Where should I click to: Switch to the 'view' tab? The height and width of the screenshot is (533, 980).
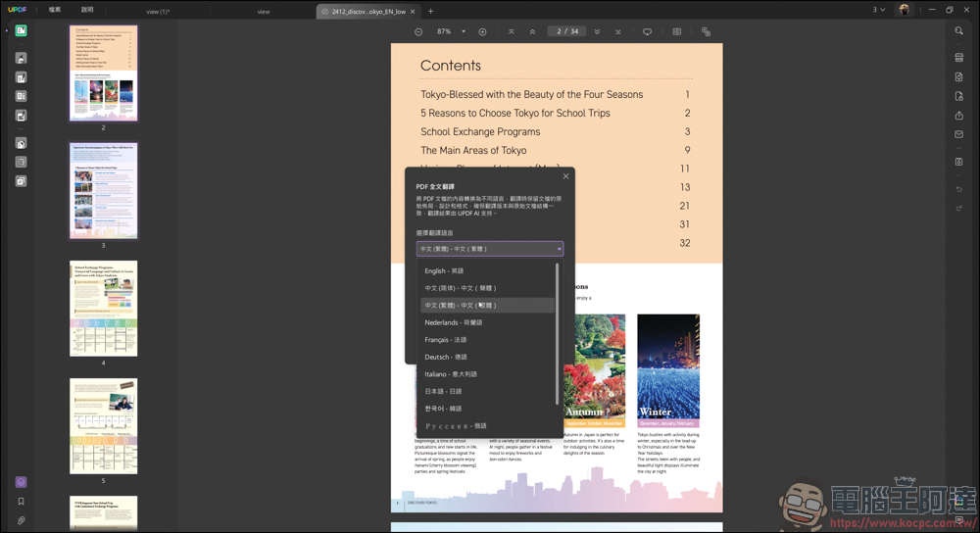[264, 11]
